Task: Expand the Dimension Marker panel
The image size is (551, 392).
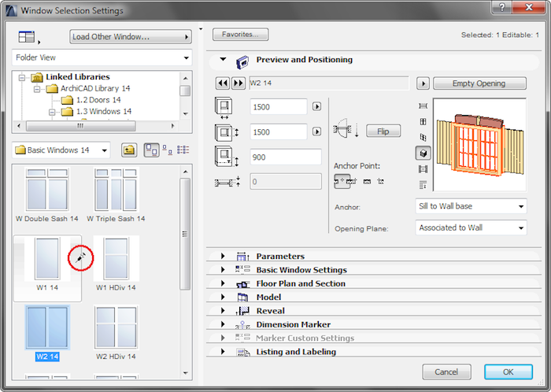Action: 223,324
